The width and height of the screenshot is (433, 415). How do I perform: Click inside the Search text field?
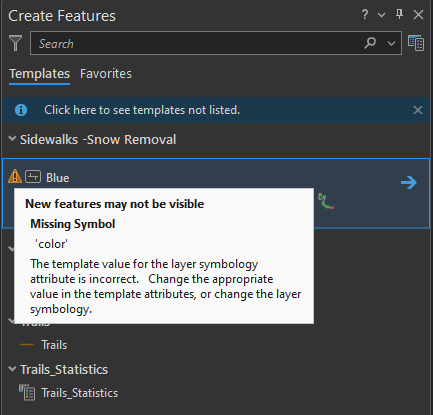pos(197,43)
